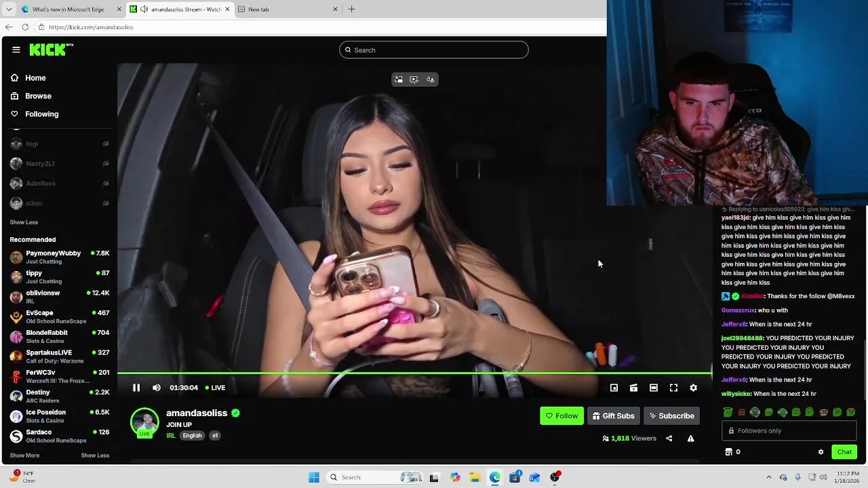Click the Kick search field
868x488 pixels.
[434, 49]
